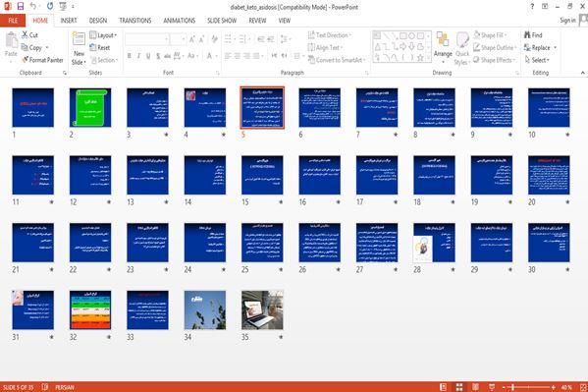The image size is (588, 392).
Task: Justify the text
Action: tap(256, 56)
